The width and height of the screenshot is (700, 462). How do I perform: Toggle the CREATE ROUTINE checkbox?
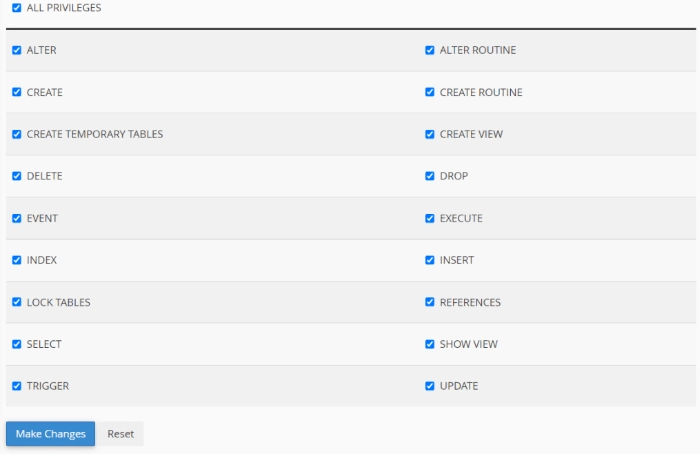(430, 92)
